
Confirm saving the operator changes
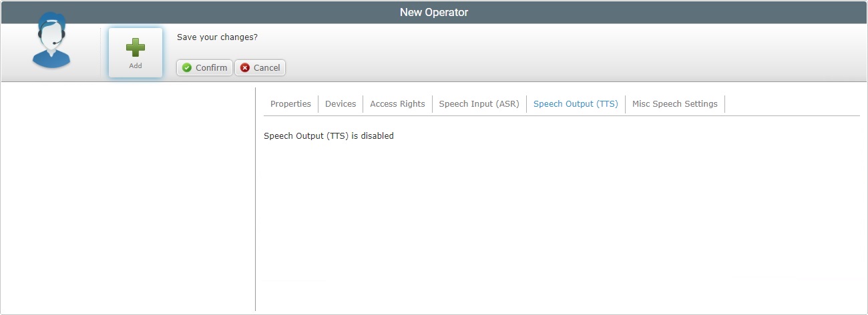204,68
